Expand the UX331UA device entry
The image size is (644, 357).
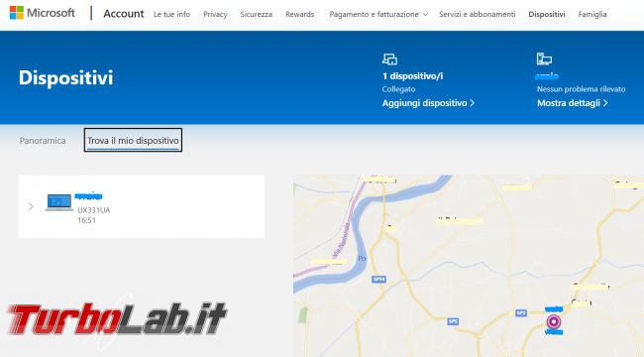pos(31,206)
